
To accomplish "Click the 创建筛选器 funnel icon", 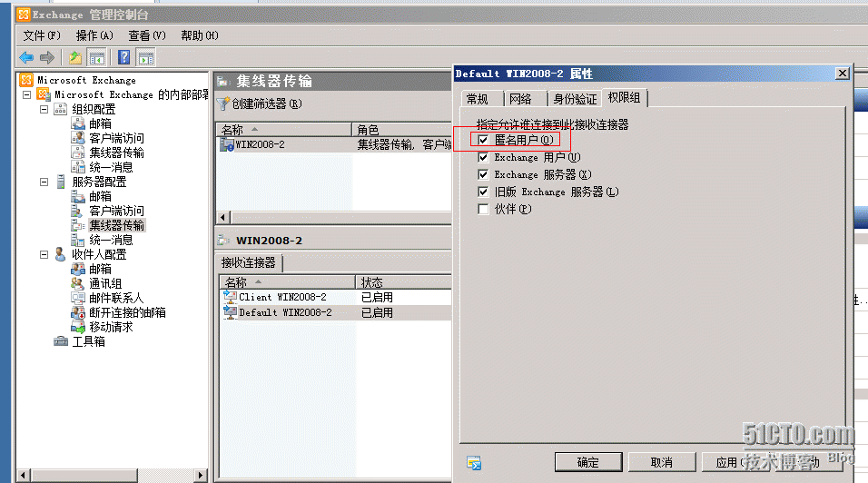I will coord(222,103).
